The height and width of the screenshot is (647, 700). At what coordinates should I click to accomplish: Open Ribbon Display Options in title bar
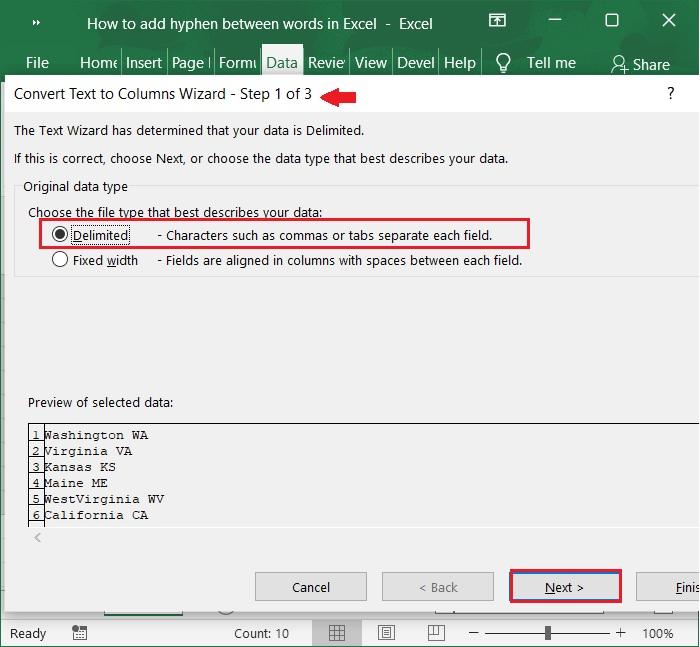[497, 21]
